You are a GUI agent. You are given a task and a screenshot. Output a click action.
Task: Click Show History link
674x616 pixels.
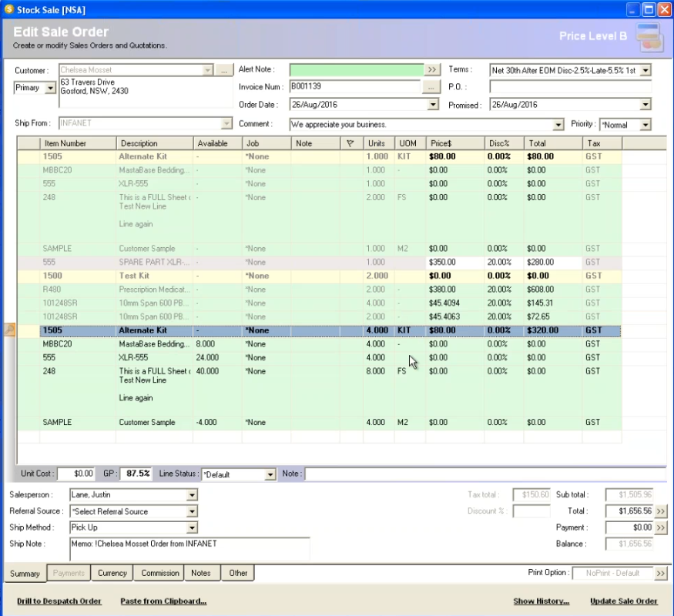[542, 601]
